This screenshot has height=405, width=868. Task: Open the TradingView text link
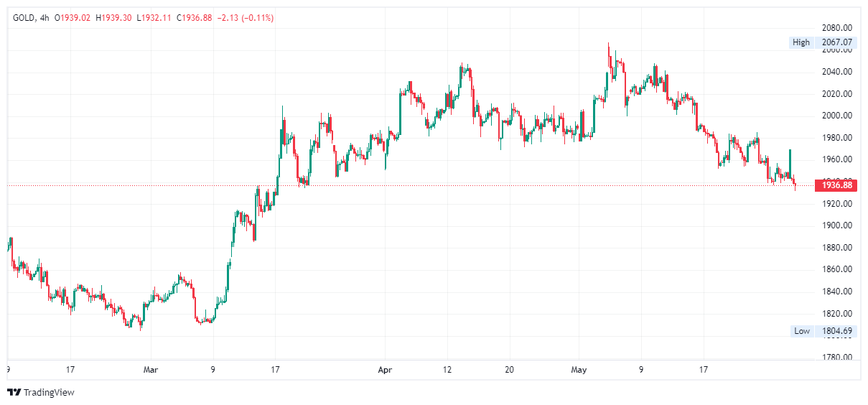49,392
